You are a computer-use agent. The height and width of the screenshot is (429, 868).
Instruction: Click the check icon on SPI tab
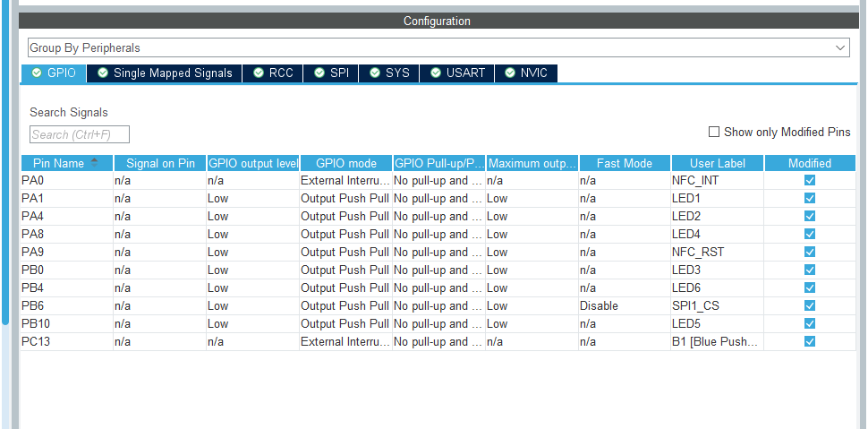click(x=319, y=73)
